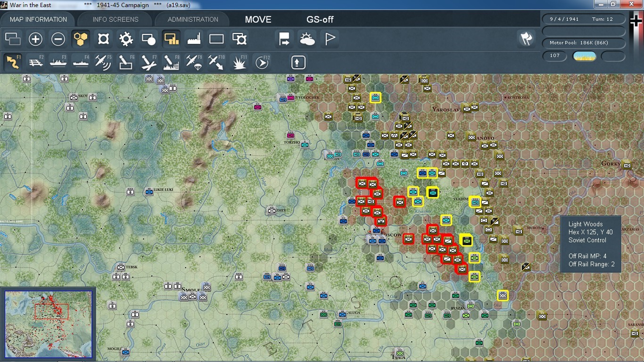Select the F7 bomb airfield icon

pos(149,62)
